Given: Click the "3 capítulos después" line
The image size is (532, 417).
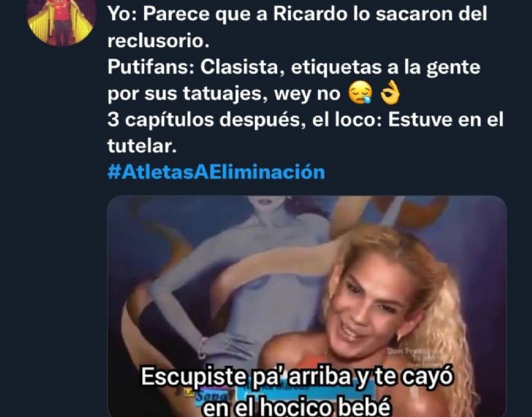Looking at the screenshot, I should click(305, 119).
